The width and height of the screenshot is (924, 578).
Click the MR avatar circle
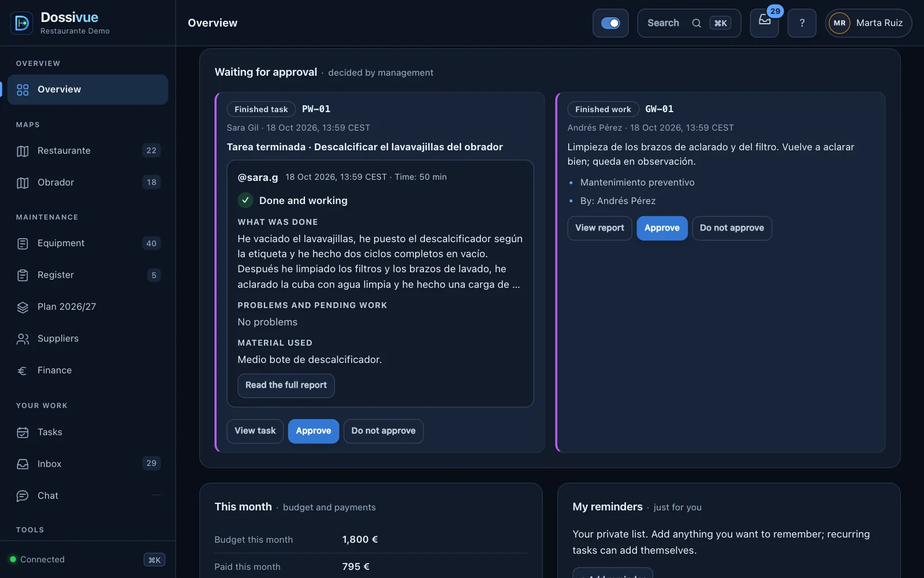coord(840,23)
